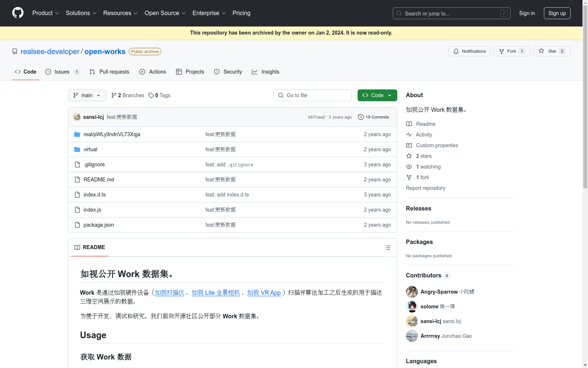The image size is (588, 368).
Task: Click the Sign up button
Action: (x=557, y=13)
